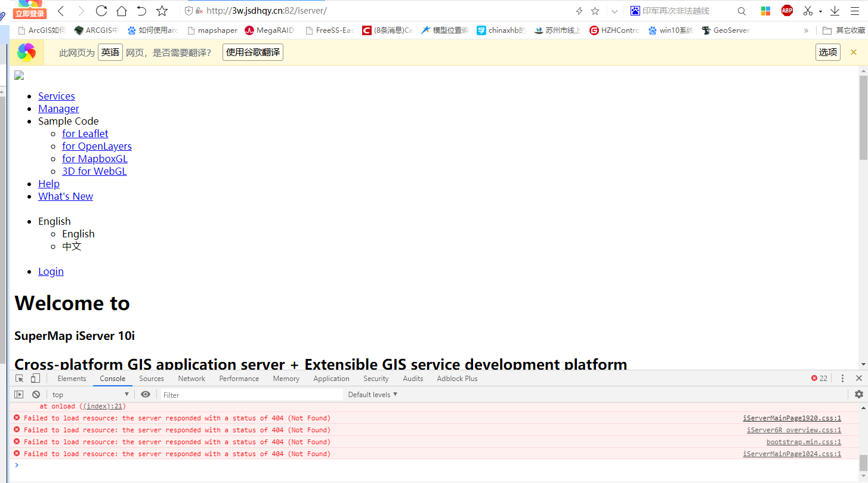Click the console Filter input field

click(x=252, y=395)
